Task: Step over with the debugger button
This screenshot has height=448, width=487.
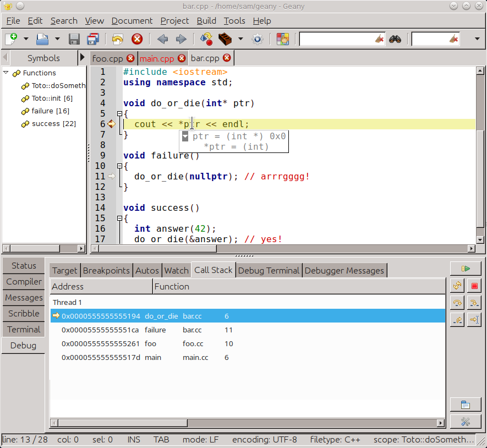Action: pos(457,303)
